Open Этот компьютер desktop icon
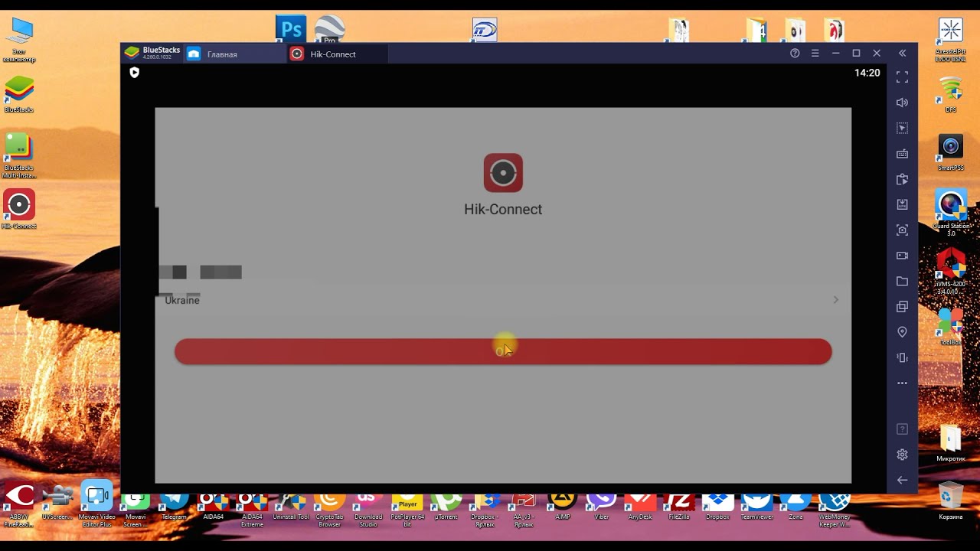This screenshot has height=551, width=980. coord(19,39)
